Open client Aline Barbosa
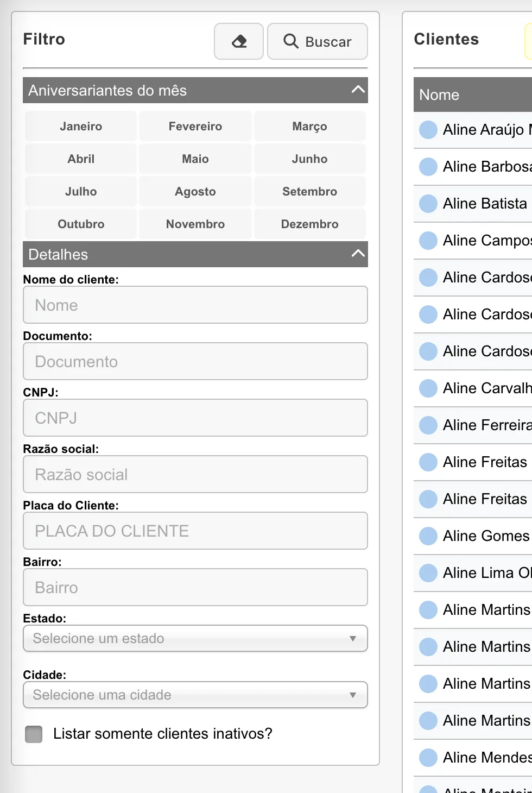This screenshot has height=793, width=532. pyautogui.click(x=487, y=167)
